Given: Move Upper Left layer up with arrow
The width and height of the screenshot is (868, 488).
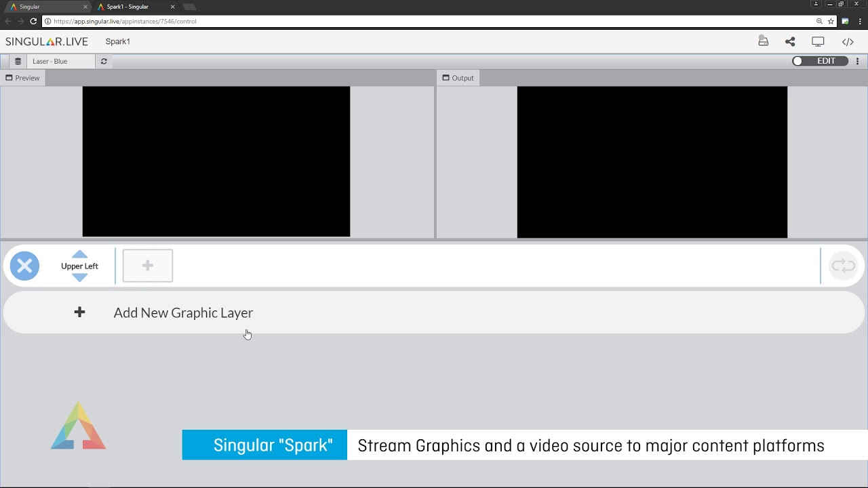Looking at the screenshot, I should pyautogui.click(x=79, y=255).
